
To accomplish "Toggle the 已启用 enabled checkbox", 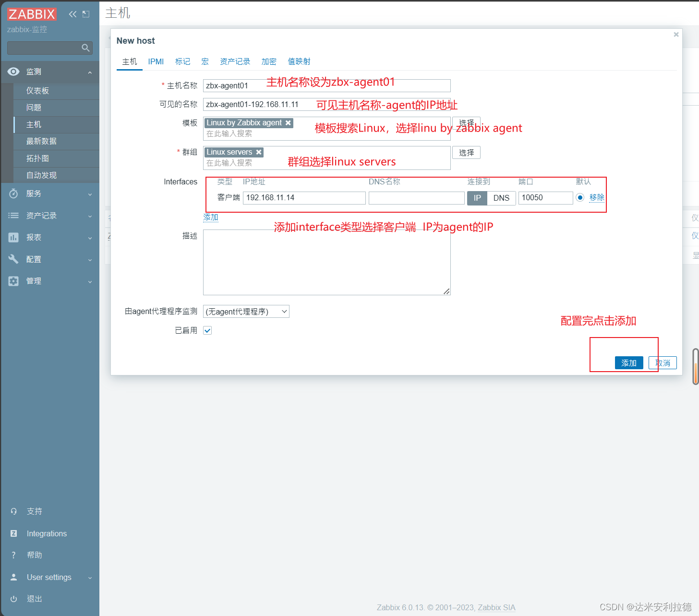I will click(x=207, y=330).
